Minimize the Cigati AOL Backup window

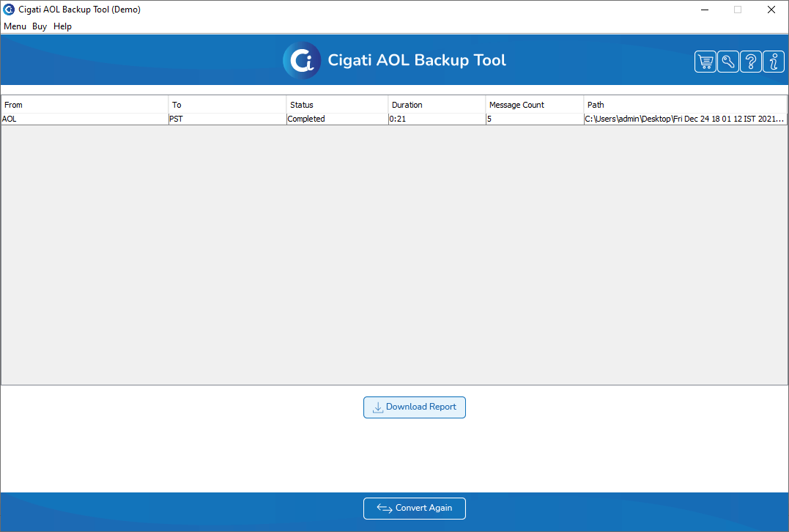tap(704, 10)
